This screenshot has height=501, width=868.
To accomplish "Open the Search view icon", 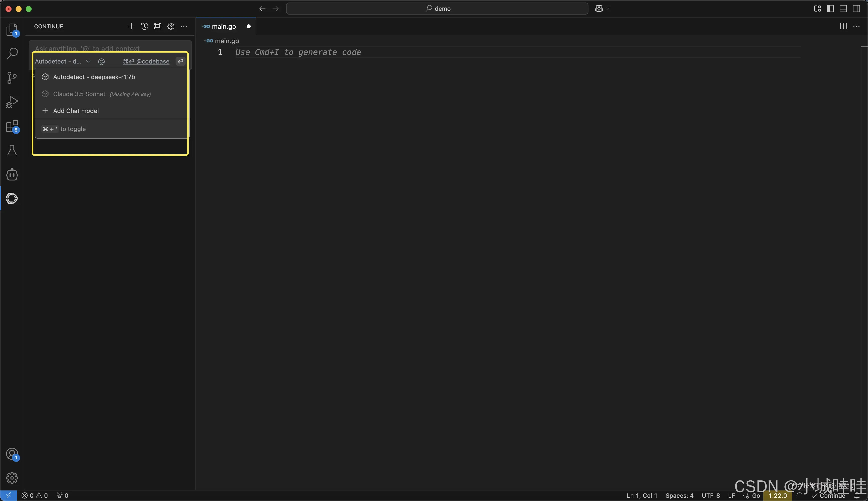I will click(x=12, y=53).
